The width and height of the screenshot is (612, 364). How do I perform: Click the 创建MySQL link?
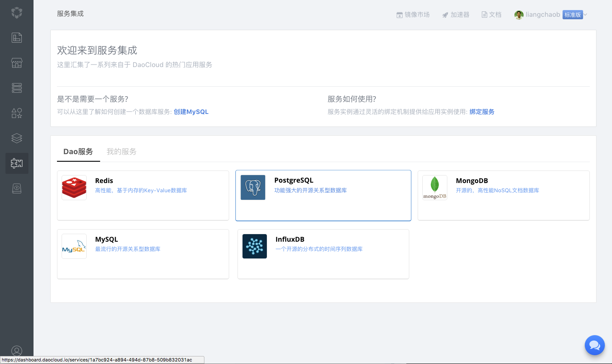(191, 112)
